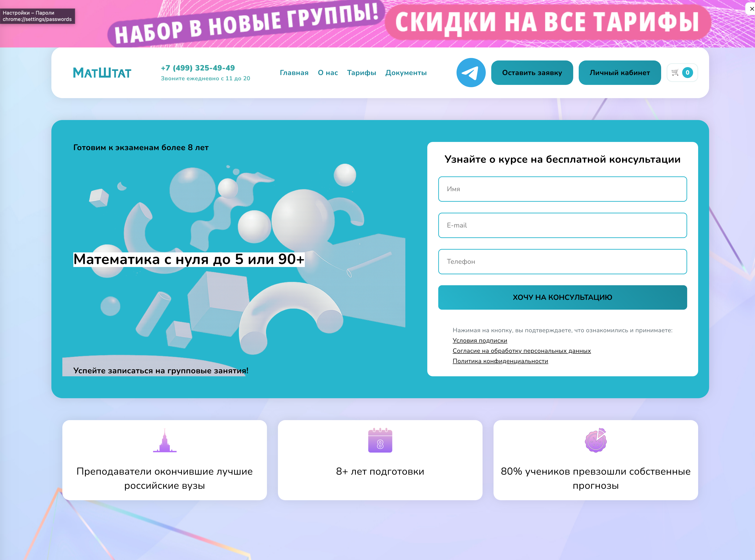Go to Главная menu item
This screenshot has width=755, height=560.
(x=294, y=73)
